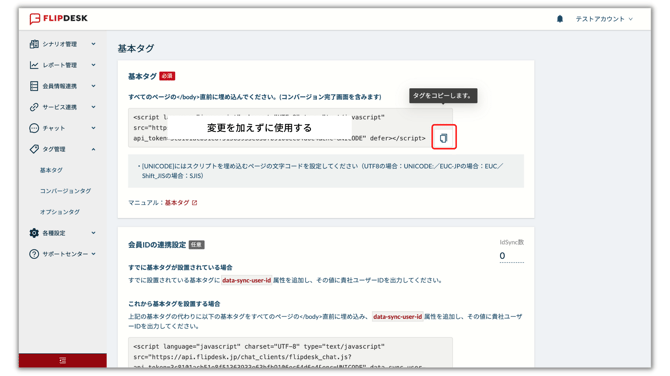The height and width of the screenshot is (376, 670).
Task: Expand the シナリオ管理 menu chevron
Action: 93,44
